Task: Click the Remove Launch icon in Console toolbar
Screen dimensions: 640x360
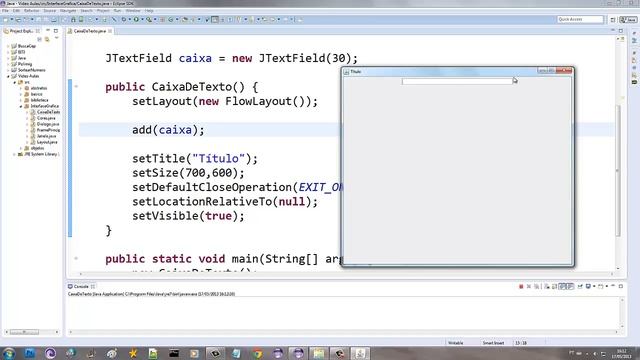Action: 529,287
